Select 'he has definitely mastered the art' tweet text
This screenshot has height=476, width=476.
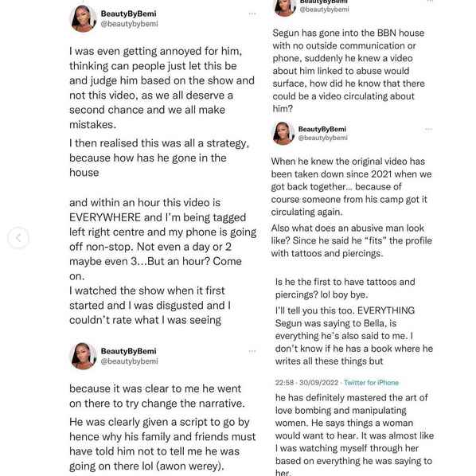pos(354,435)
